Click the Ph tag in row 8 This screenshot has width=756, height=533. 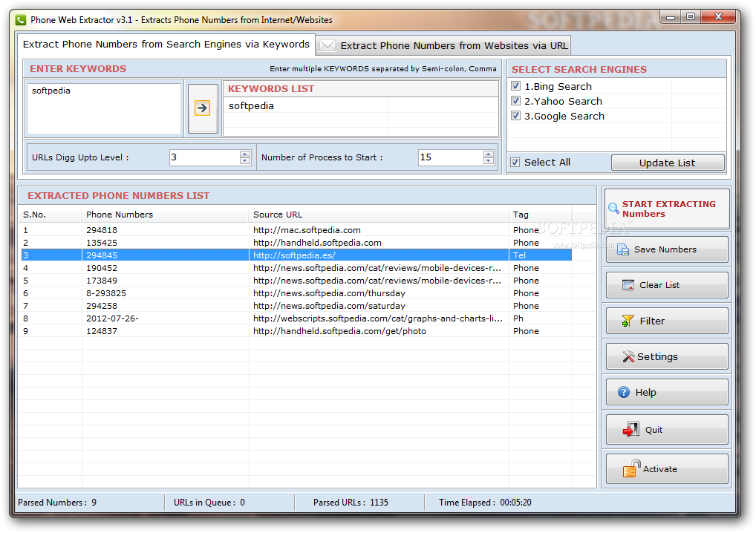click(518, 318)
